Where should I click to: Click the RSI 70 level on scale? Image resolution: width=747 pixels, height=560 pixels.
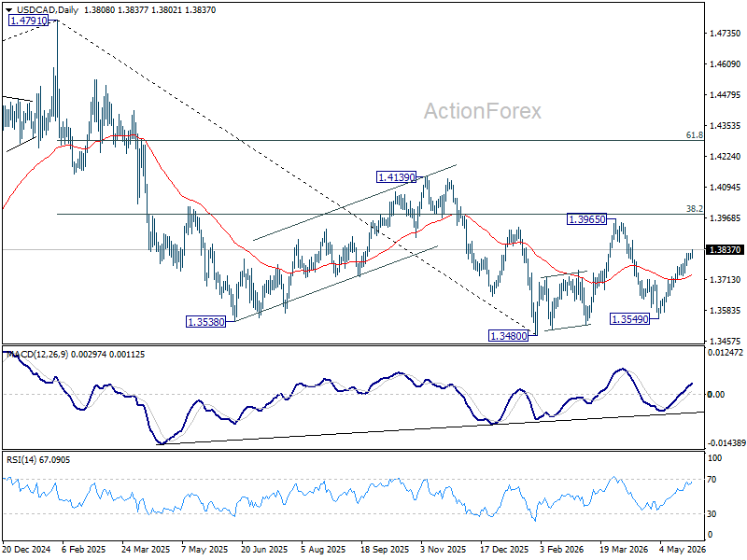point(712,480)
